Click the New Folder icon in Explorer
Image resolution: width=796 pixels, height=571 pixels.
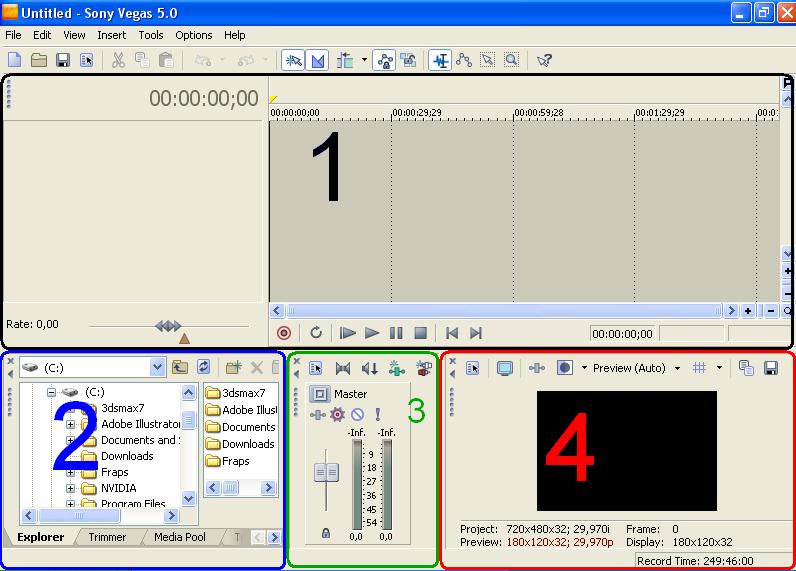tap(234, 366)
